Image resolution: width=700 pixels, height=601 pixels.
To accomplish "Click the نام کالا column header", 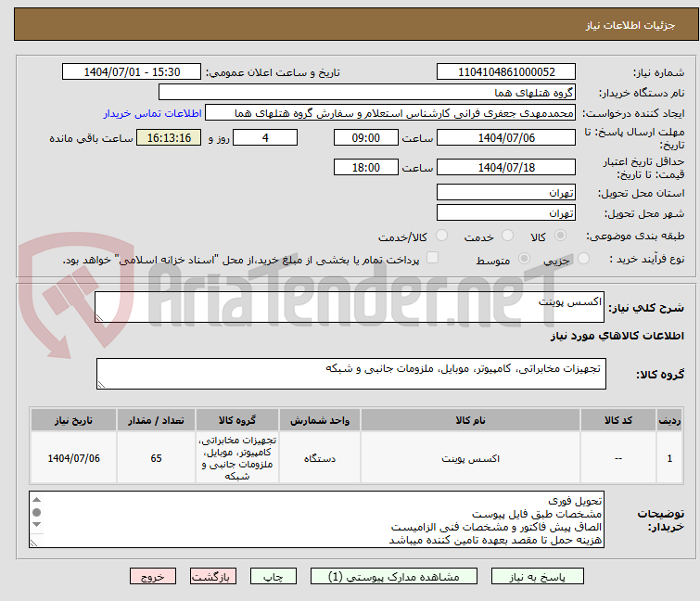I will click(x=471, y=420).
